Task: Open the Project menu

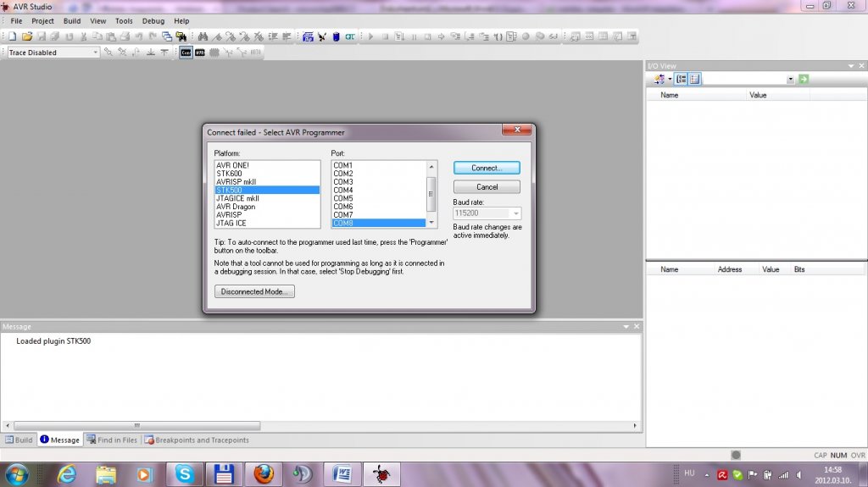Action: [x=42, y=21]
